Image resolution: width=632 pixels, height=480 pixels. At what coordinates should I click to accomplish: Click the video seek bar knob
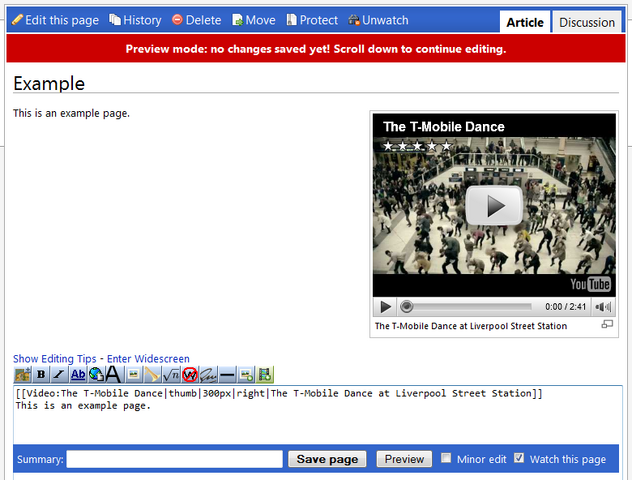pos(406,307)
